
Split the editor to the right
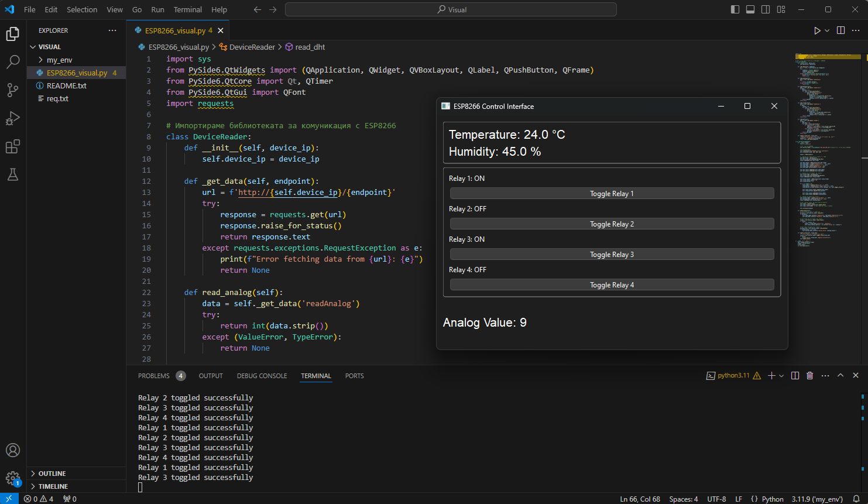(x=841, y=30)
